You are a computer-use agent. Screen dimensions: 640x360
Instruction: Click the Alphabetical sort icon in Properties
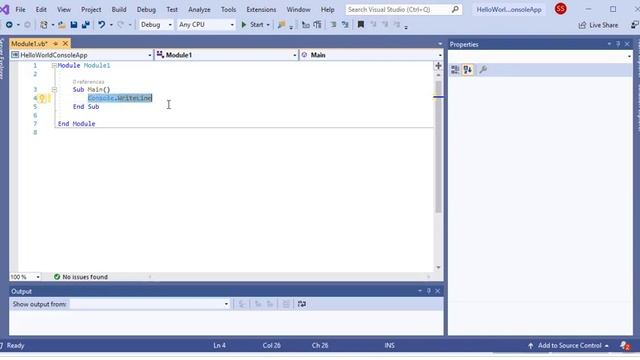[468, 70]
